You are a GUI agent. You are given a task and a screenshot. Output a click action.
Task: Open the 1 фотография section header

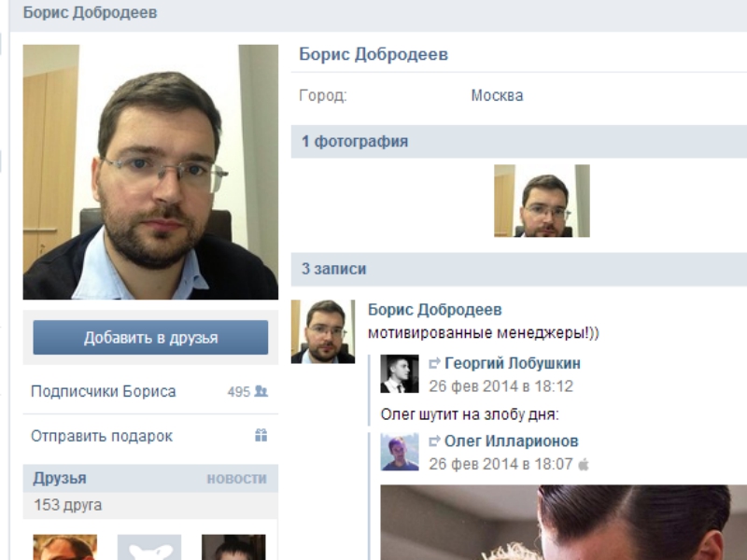(x=355, y=142)
